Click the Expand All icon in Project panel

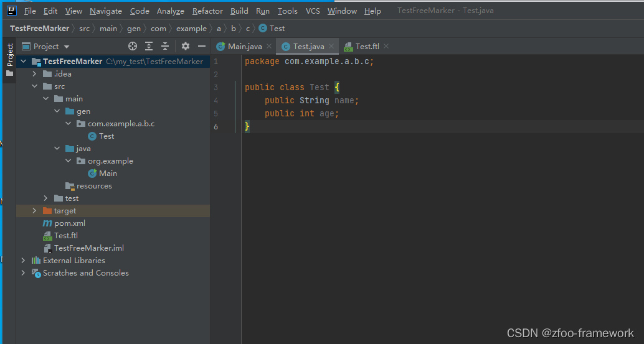pos(149,46)
